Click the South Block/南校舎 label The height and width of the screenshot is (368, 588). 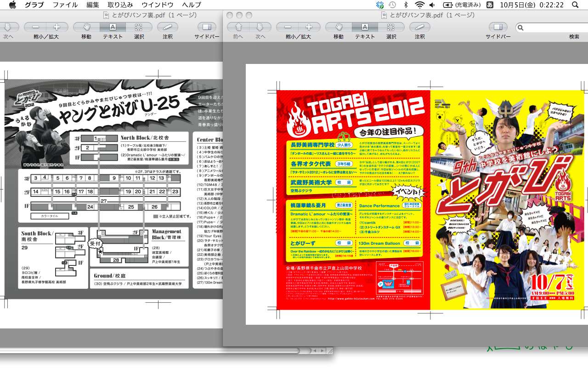[37, 236]
